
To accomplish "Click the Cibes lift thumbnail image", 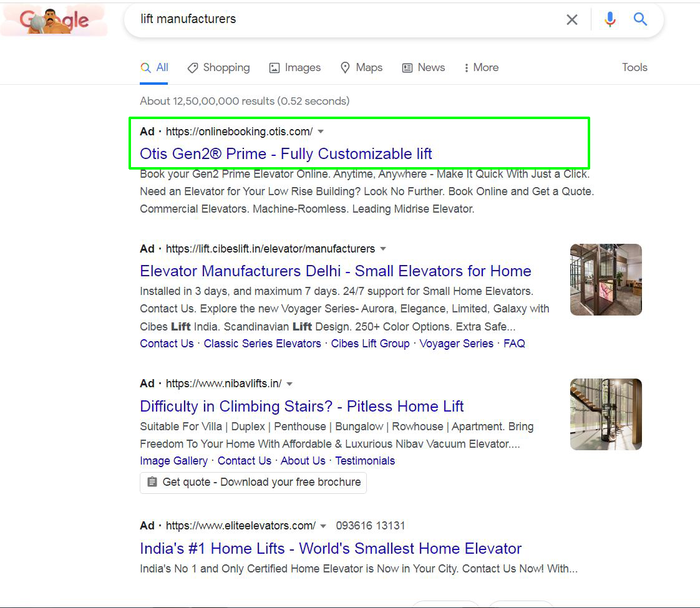I will [606, 280].
